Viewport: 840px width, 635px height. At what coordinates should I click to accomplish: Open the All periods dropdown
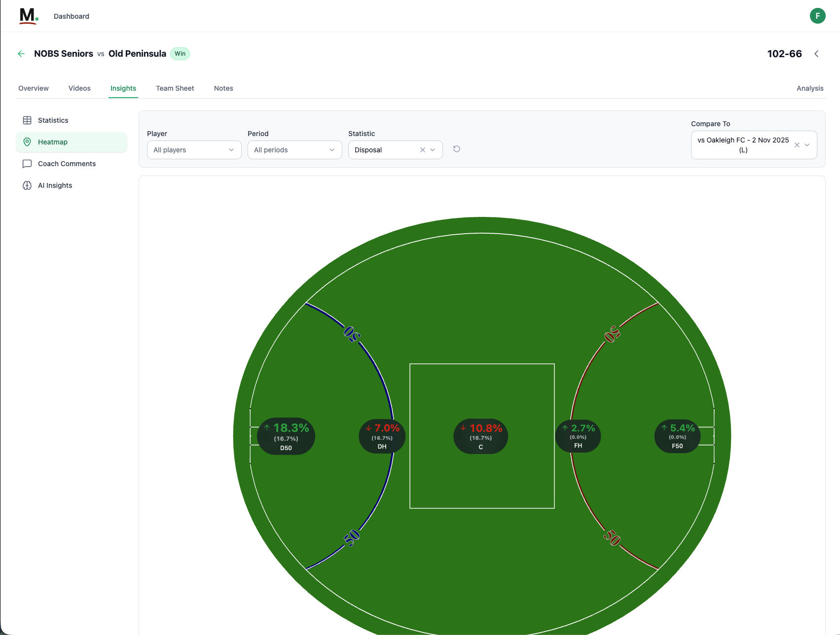click(x=294, y=149)
